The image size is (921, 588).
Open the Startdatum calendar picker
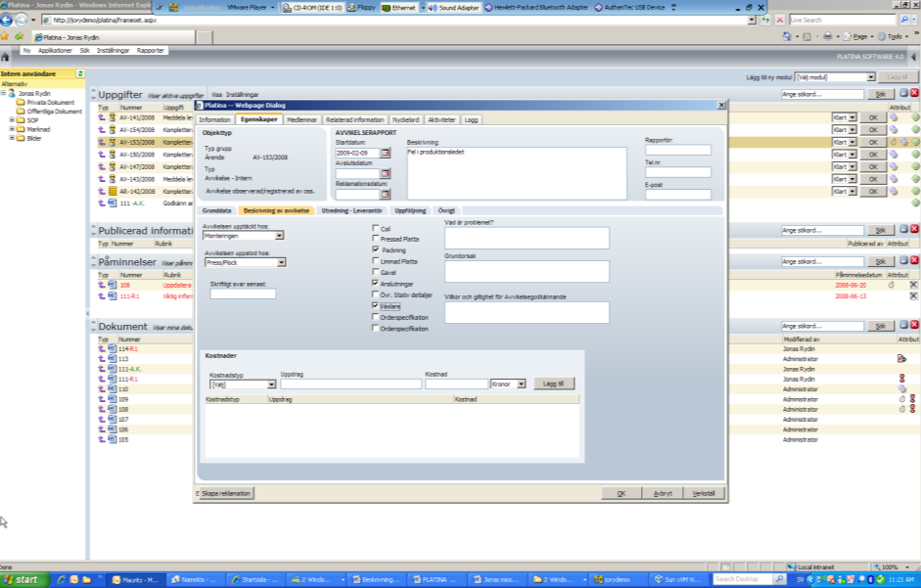tap(386, 153)
